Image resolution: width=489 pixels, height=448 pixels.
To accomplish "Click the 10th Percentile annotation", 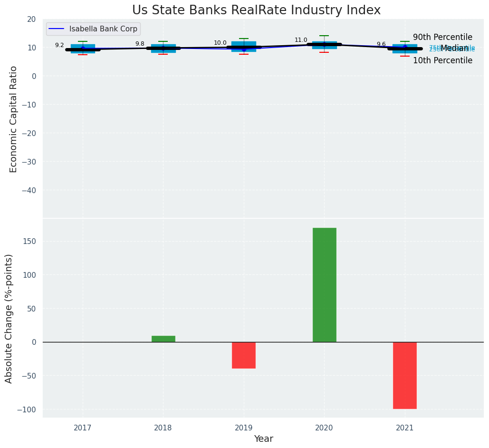I will point(442,61).
